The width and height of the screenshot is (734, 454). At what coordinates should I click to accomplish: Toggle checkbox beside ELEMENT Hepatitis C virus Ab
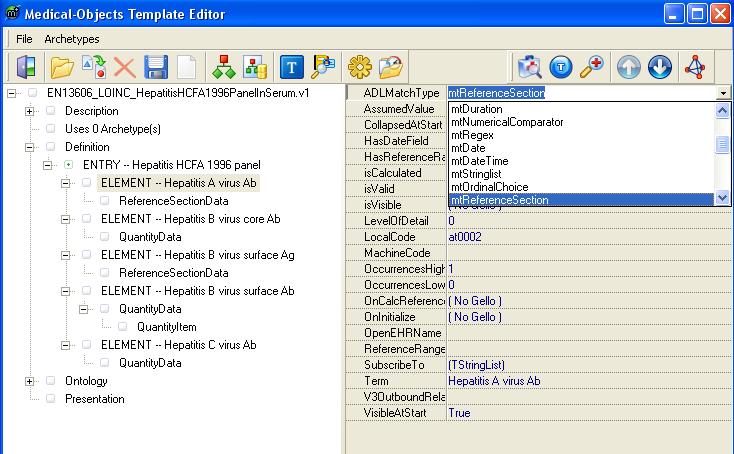(x=87, y=345)
